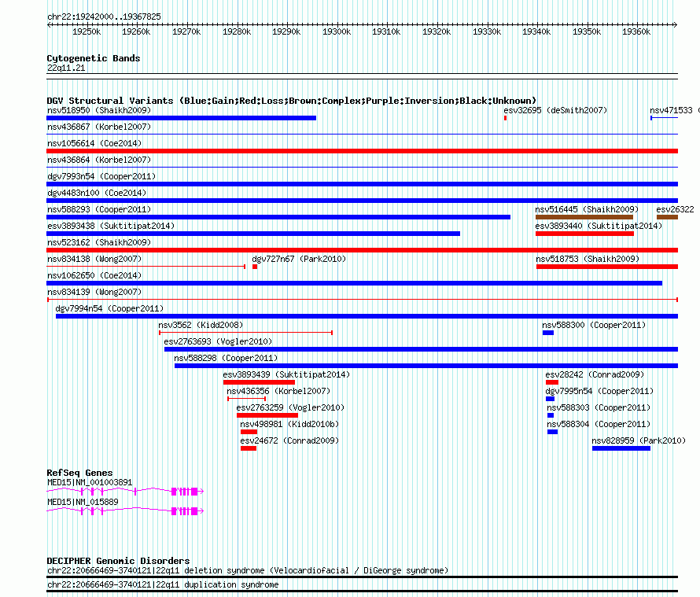Select the nsv516445 (Shaikh2009) label
Viewport: 700px width, 597px height.
(x=587, y=209)
